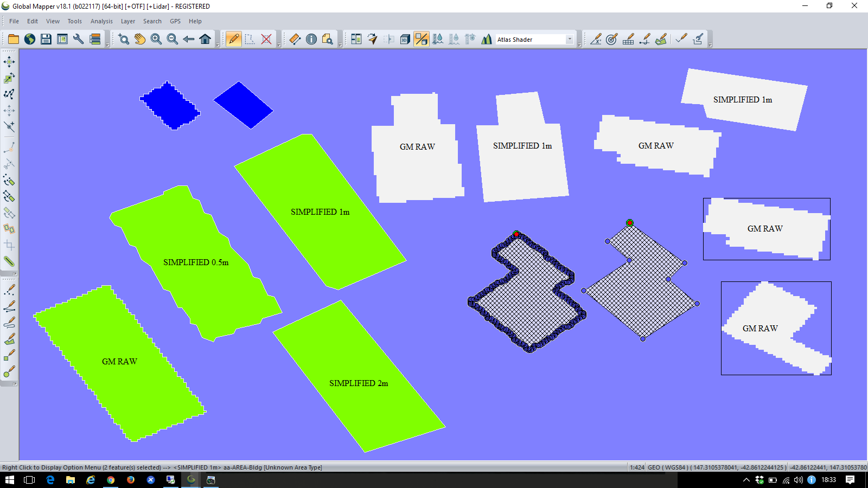Click the solid blue diamond area
This screenshot has height=488, width=868.
[243, 105]
